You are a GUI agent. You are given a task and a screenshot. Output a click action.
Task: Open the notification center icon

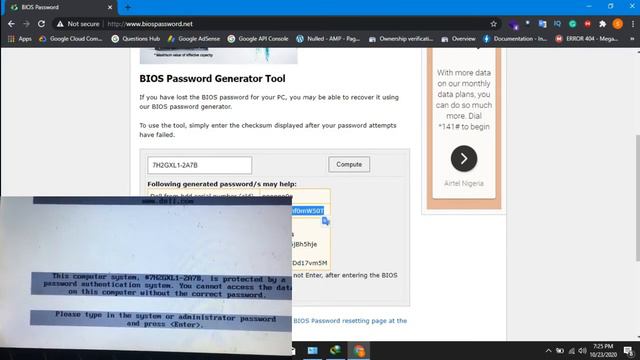[629, 351]
